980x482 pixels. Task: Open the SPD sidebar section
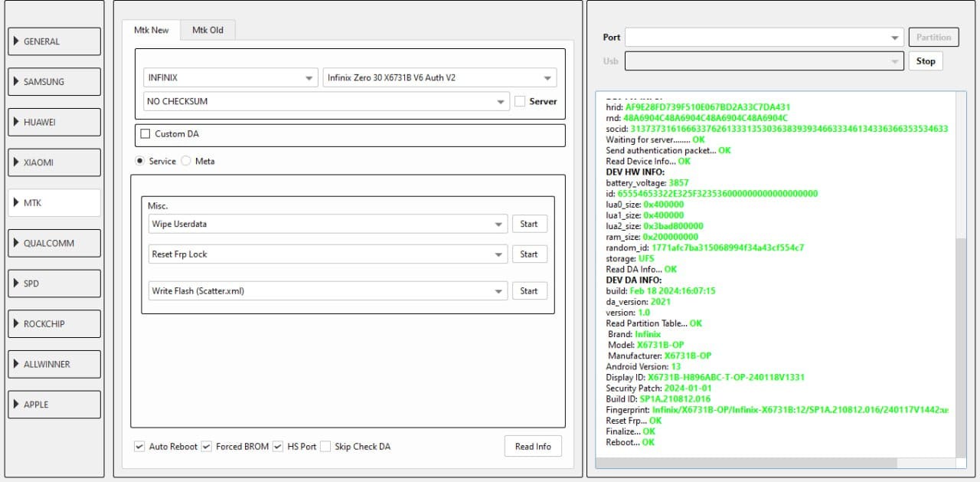54,284
